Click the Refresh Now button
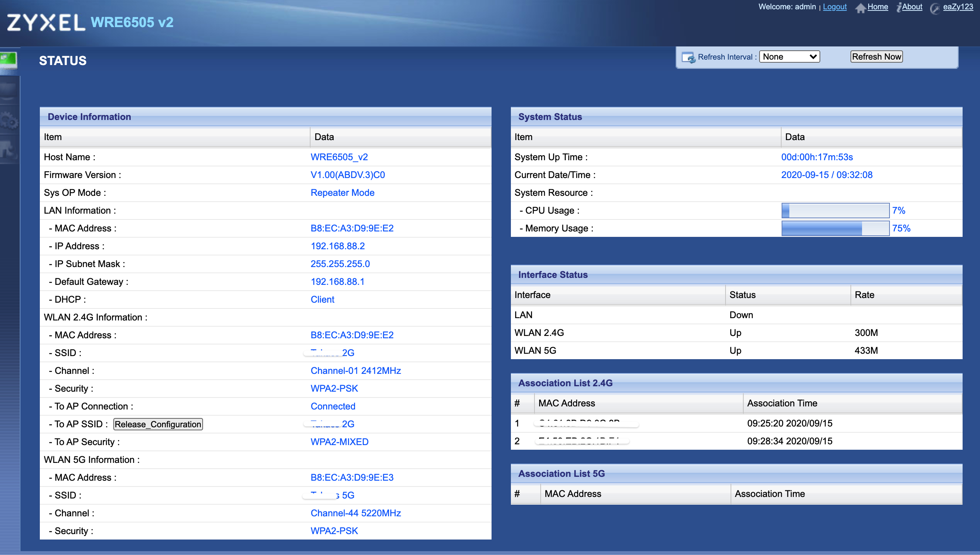980x555 pixels. tap(876, 57)
